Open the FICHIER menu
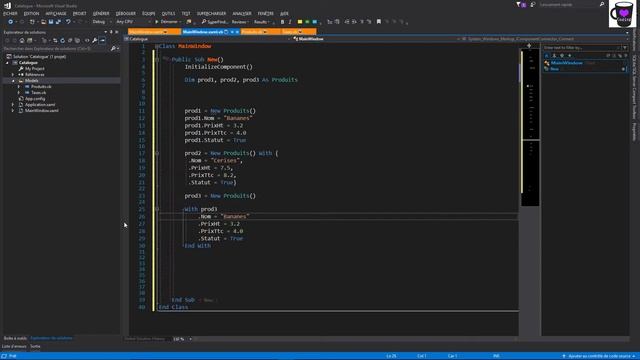Viewport: 640px width, 360px height. tap(10, 13)
